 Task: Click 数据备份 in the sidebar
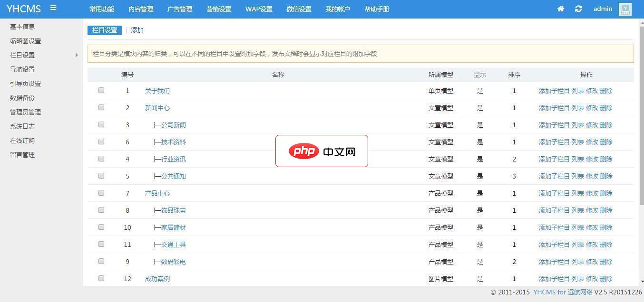(22, 97)
